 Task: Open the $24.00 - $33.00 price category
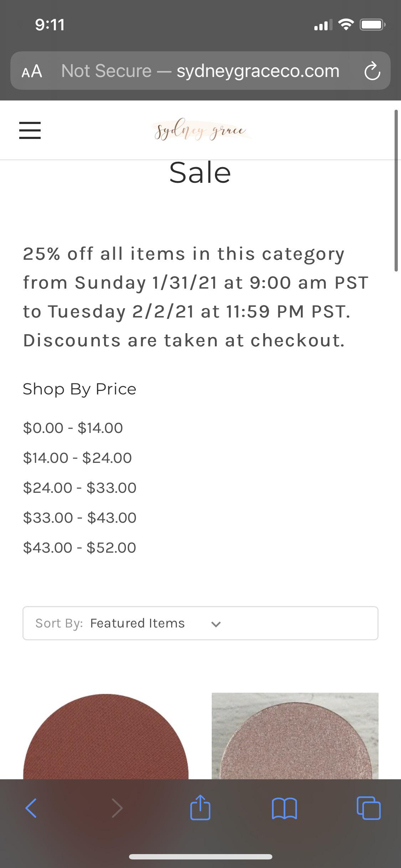[x=79, y=487]
